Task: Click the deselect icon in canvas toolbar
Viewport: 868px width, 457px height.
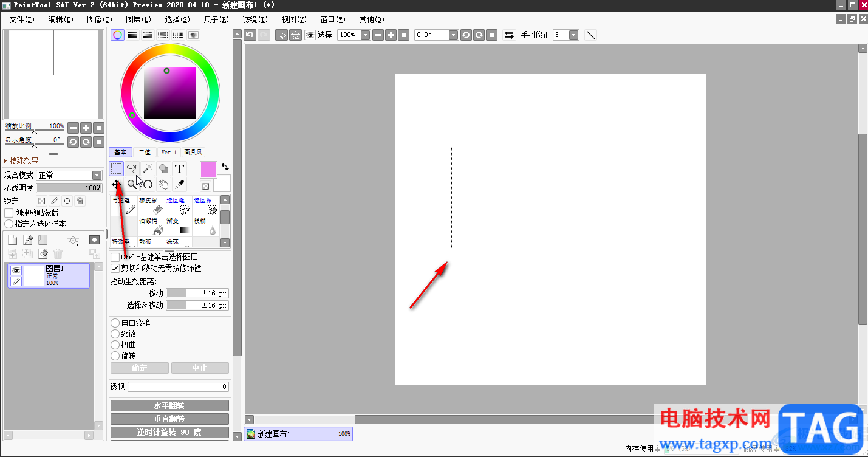Action: click(281, 35)
